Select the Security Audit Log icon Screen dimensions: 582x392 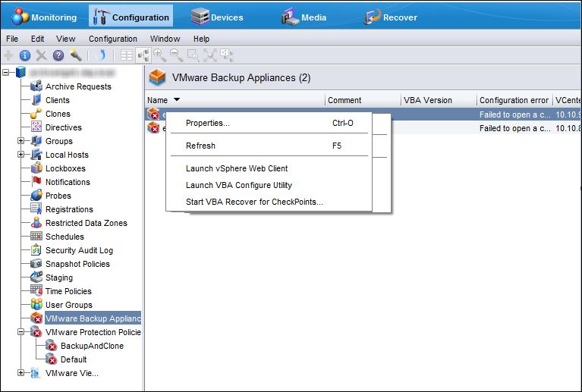[36, 250]
